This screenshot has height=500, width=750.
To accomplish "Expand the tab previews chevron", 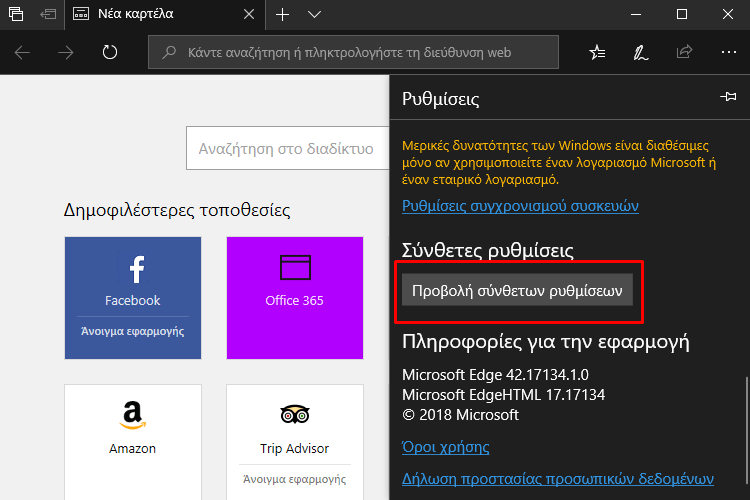I will point(314,14).
